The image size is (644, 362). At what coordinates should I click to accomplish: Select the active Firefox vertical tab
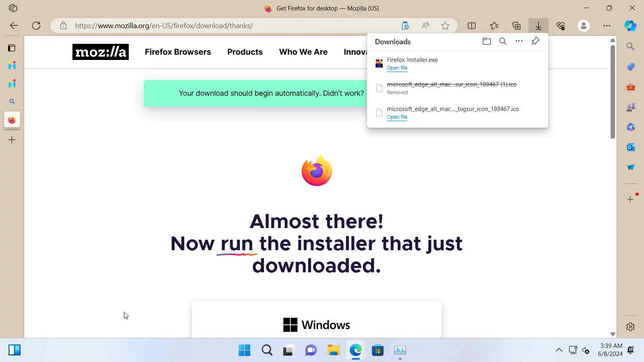(12, 120)
